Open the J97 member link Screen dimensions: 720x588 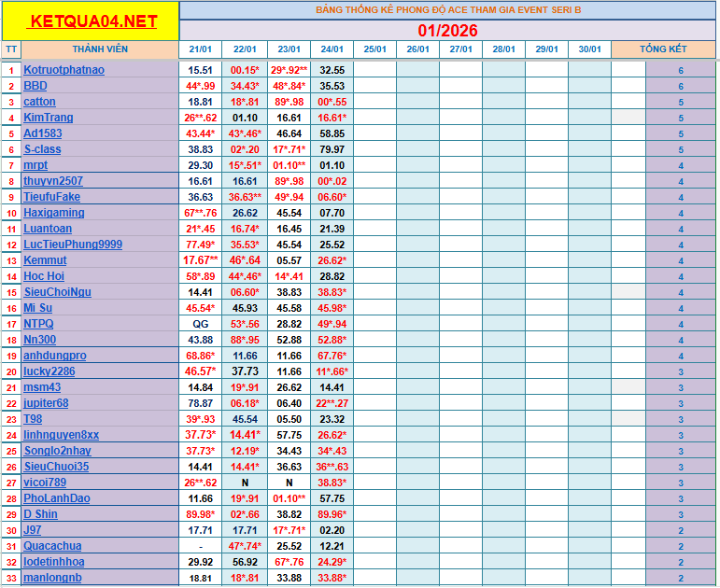(x=32, y=530)
